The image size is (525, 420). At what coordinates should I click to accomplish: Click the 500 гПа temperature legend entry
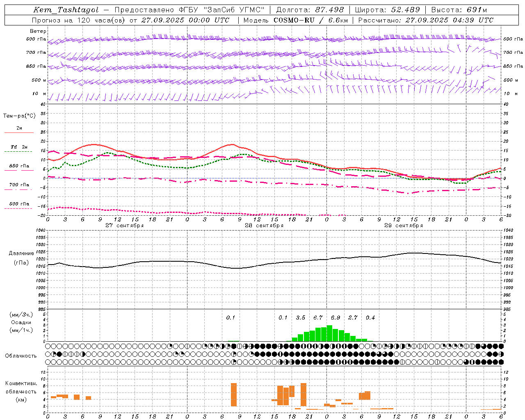pos(19,204)
